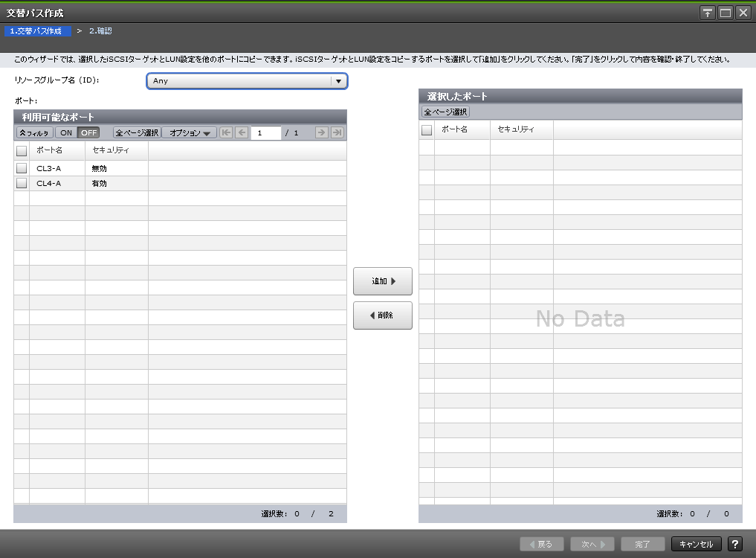
Task: Click the キャンセル button
Action: click(x=696, y=544)
